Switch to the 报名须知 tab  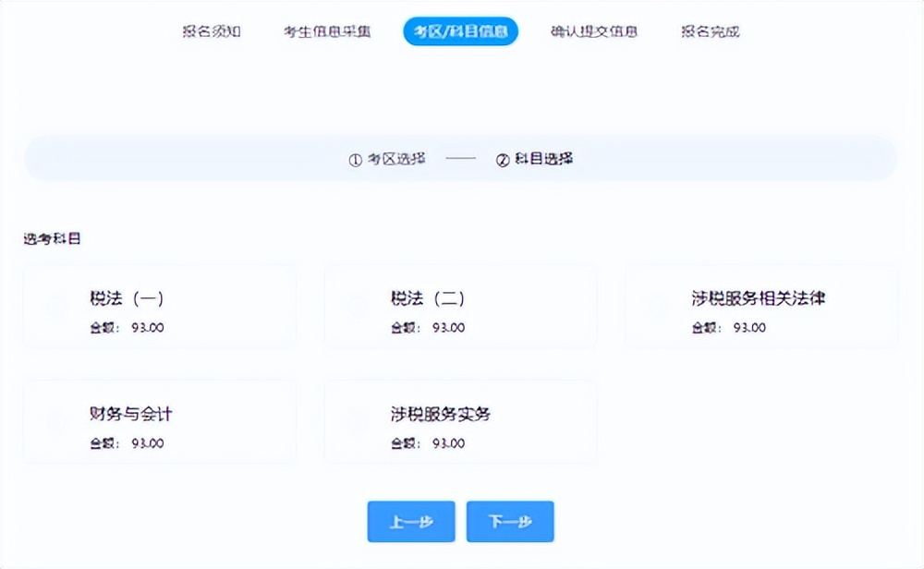212,30
